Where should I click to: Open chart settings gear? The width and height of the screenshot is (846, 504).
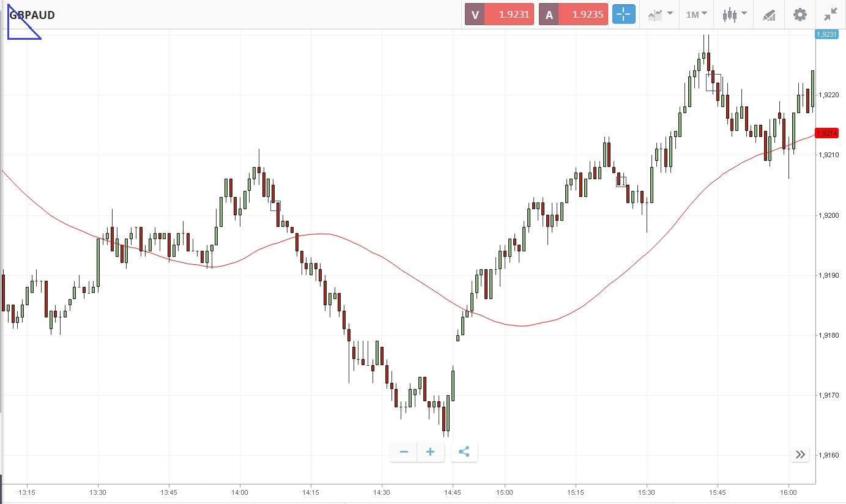pyautogui.click(x=800, y=15)
